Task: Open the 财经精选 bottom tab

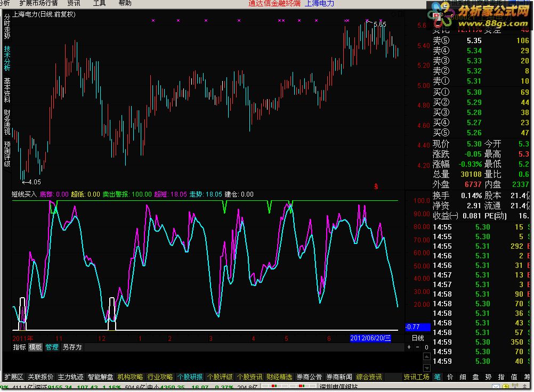Action: (x=280, y=377)
